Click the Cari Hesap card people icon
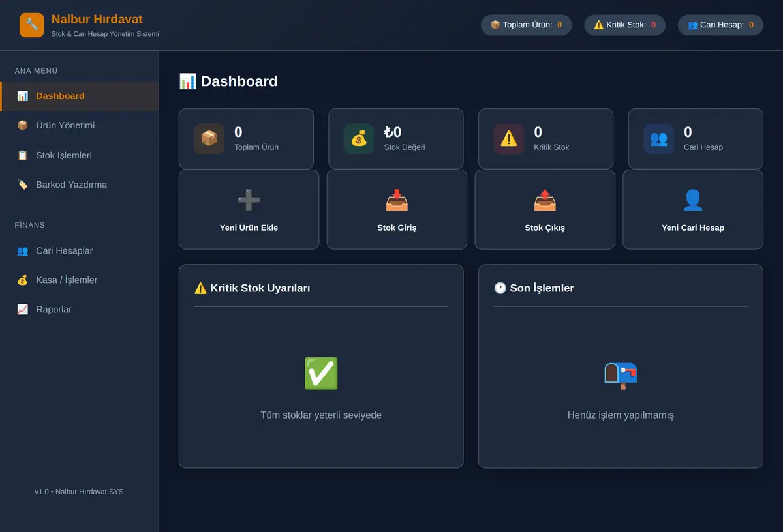Screen dimensions: 783x532 pos(658,139)
